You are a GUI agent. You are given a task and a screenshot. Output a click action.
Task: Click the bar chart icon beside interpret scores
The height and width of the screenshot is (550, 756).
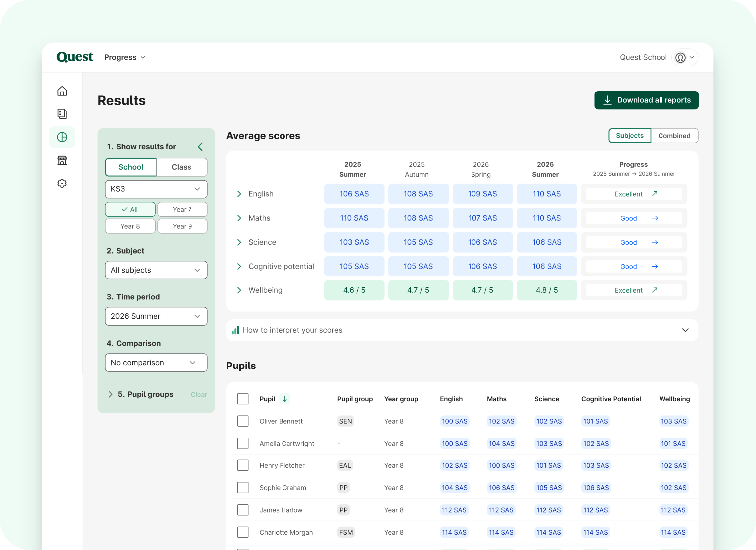coord(235,330)
